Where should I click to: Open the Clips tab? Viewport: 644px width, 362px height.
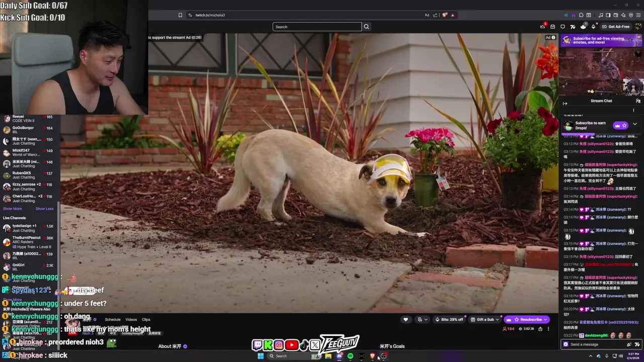pyautogui.click(x=146, y=320)
